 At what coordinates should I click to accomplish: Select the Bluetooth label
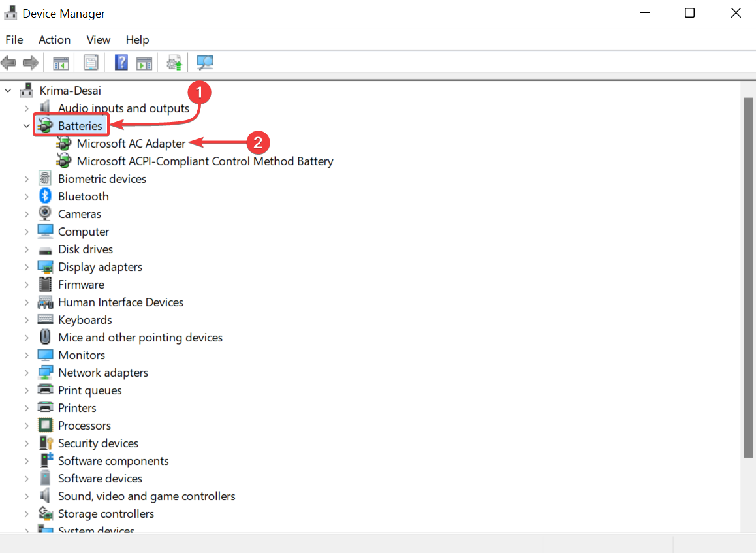point(84,197)
